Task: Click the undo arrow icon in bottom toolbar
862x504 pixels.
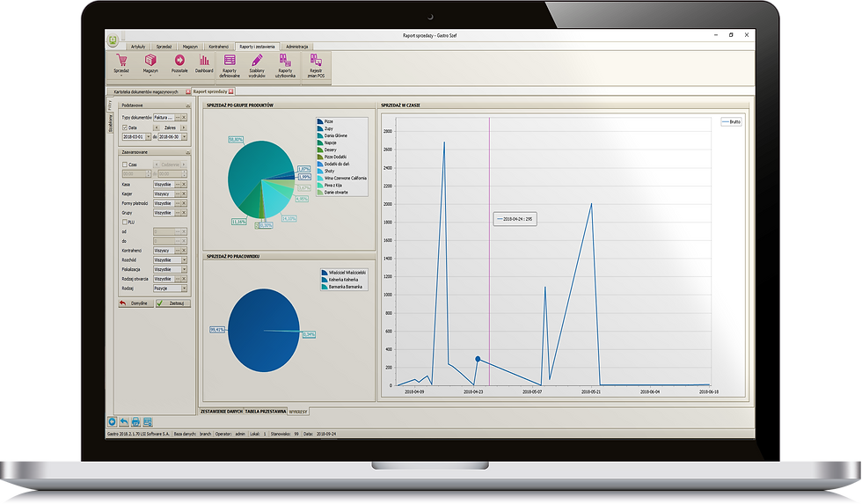Action: pyautogui.click(x=124, y=421)
